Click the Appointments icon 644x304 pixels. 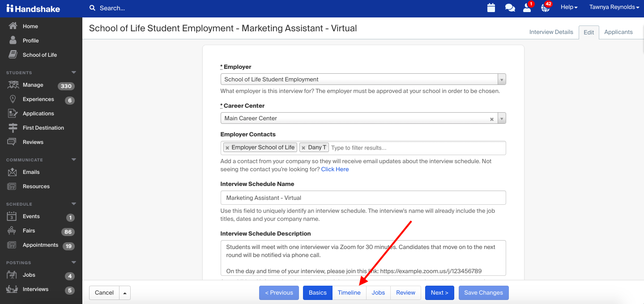(12, 245)
